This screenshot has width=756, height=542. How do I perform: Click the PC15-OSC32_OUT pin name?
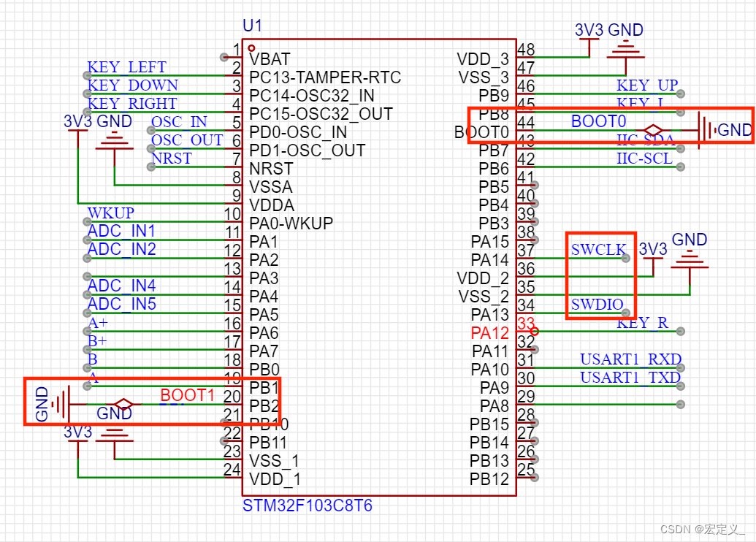[321, 114]
